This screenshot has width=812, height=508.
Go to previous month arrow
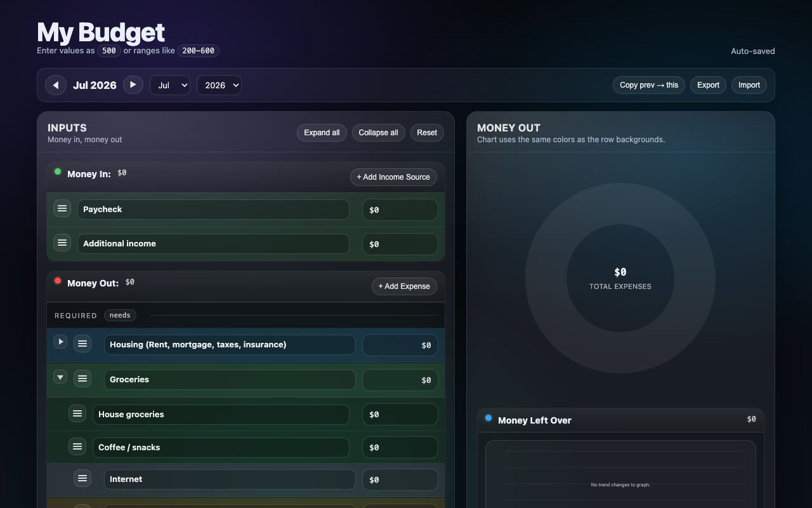tap(56, 85)
